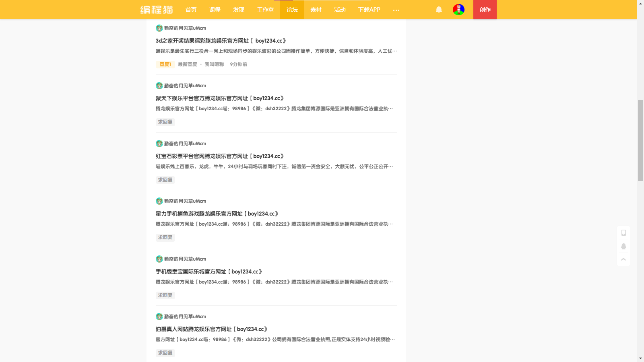Click 求回复 tag under 红宝石彩票 post
The height and width of the screenshot is (362, 644).
[x=165, y=180]
